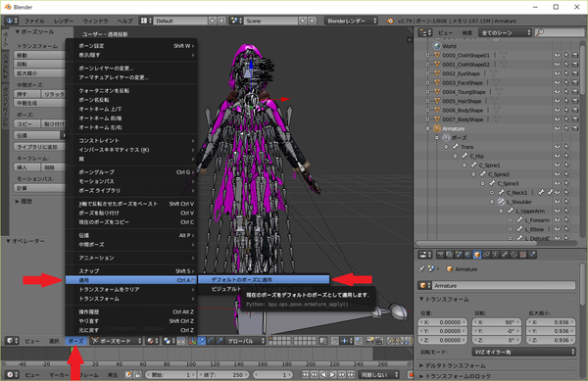This screenshot has width=588, height=381.
Task: Open トランスフォームをクリア submenu
Action: pos(131,289)
